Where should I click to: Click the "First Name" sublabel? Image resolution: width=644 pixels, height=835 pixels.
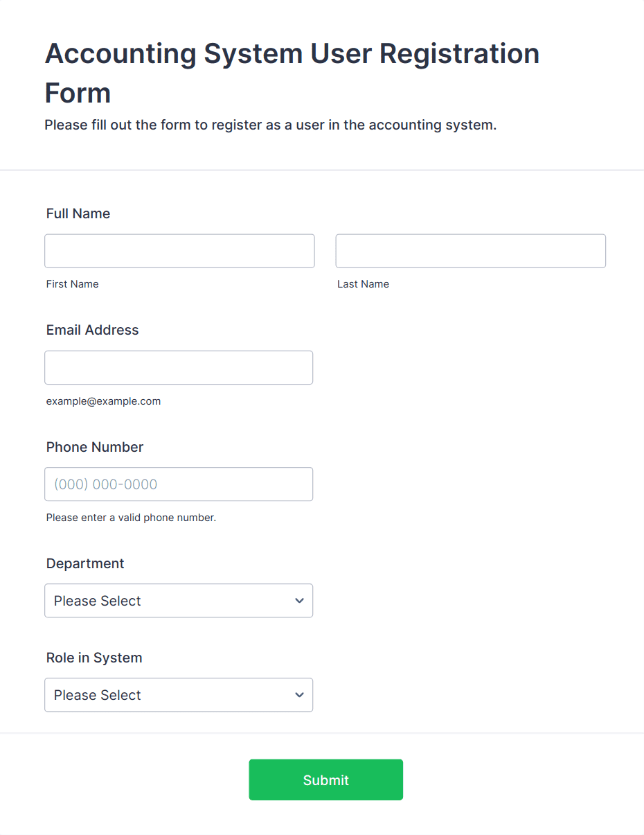click(72, 284)
